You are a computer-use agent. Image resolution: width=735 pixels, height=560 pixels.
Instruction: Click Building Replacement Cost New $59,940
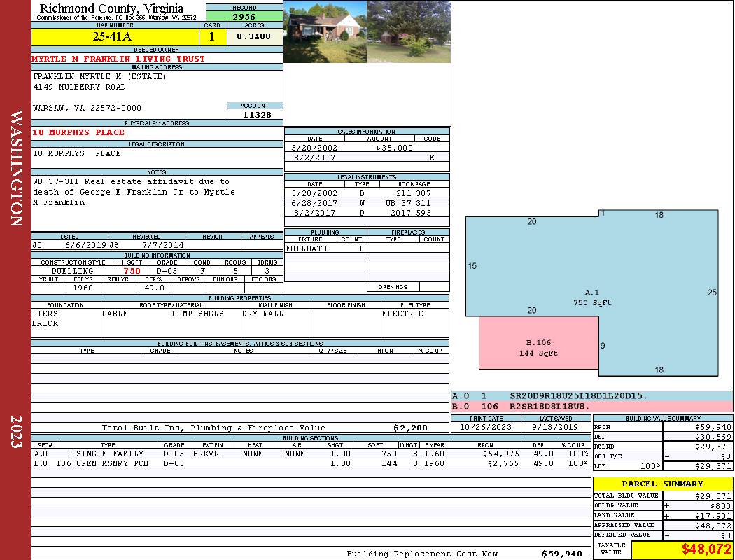coord(562,554)
